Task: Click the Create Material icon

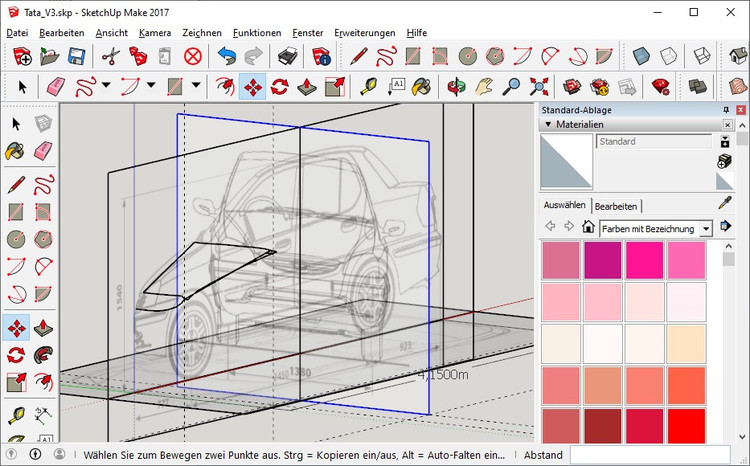Action: 725,161
